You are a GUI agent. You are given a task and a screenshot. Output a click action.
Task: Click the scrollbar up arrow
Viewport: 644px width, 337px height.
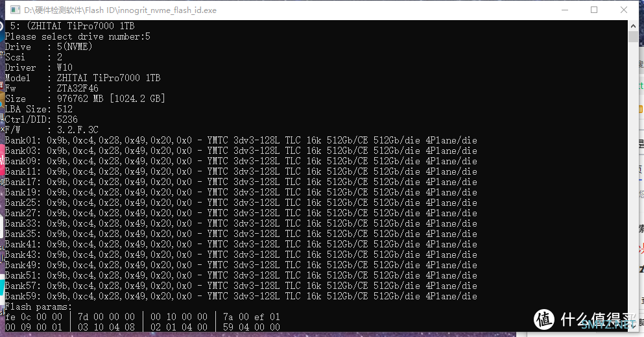click(633, 25)
